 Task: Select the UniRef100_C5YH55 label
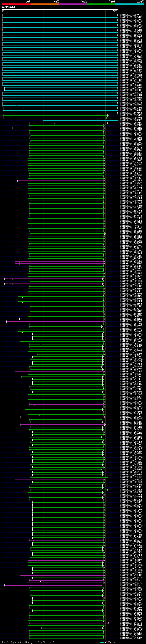[x=131, y=72]
